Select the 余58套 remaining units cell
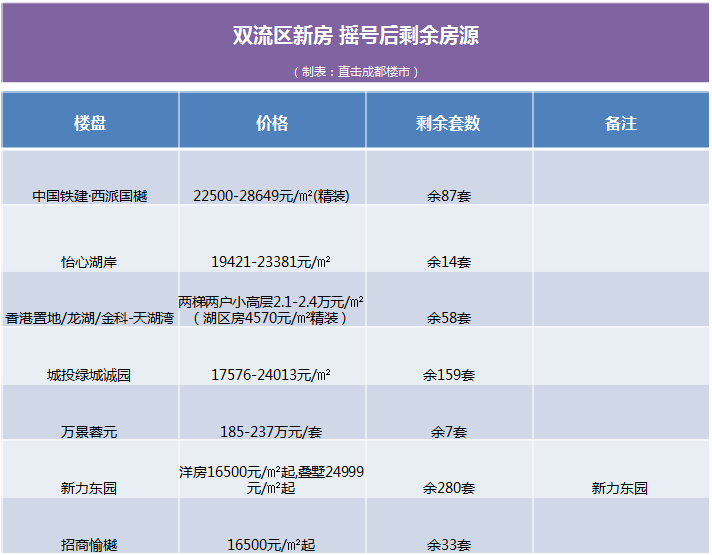 coord(448,318)
